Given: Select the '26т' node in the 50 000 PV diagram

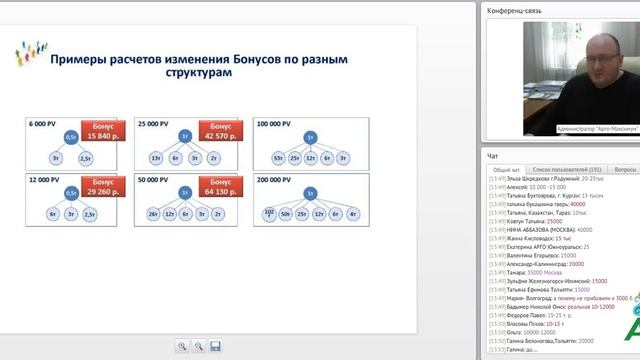Looking at the screenshot, I should [x=153, y=214].
